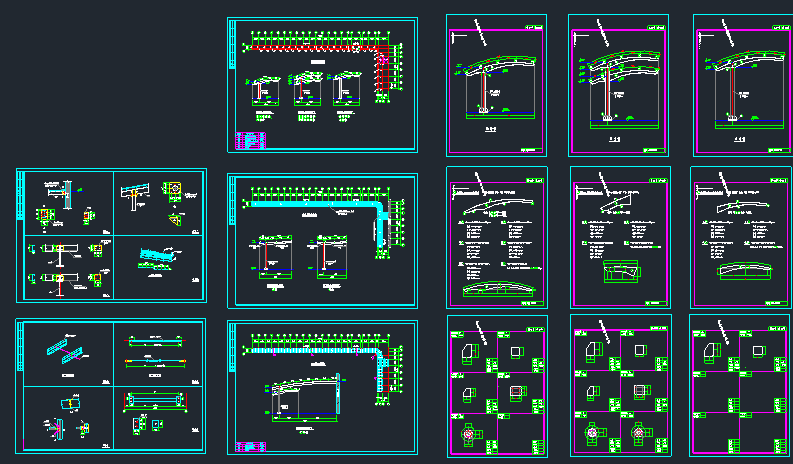Select the bottom right component grid sheet
Viewport: 793px width, 464px height.
coord(739,386)
